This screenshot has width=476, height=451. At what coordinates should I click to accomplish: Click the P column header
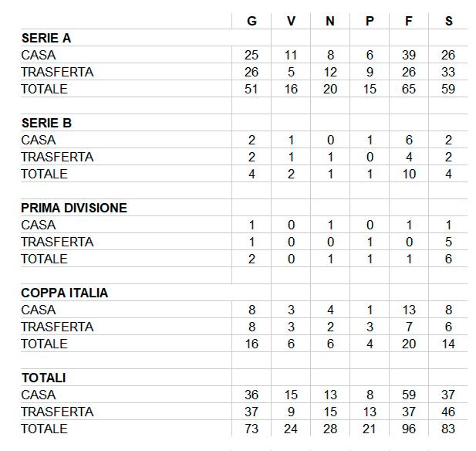370,21
